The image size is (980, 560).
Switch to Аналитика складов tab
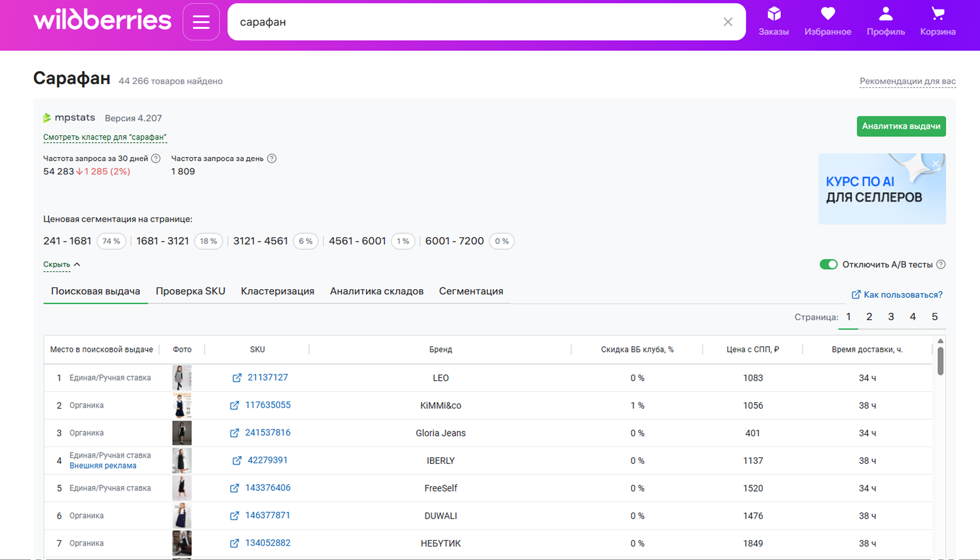click(377, 291)
